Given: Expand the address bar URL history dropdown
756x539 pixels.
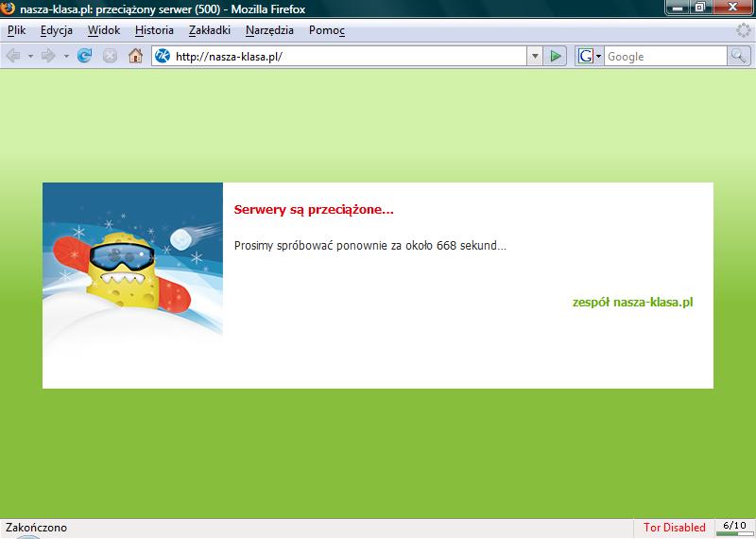Looking at the screenshot, I should tap(534, 56).
